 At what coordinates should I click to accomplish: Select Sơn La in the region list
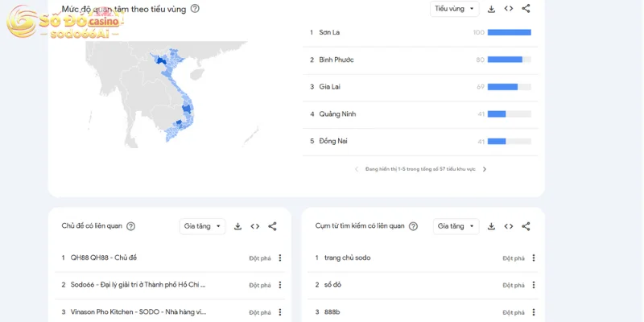[x=329, y=32]
